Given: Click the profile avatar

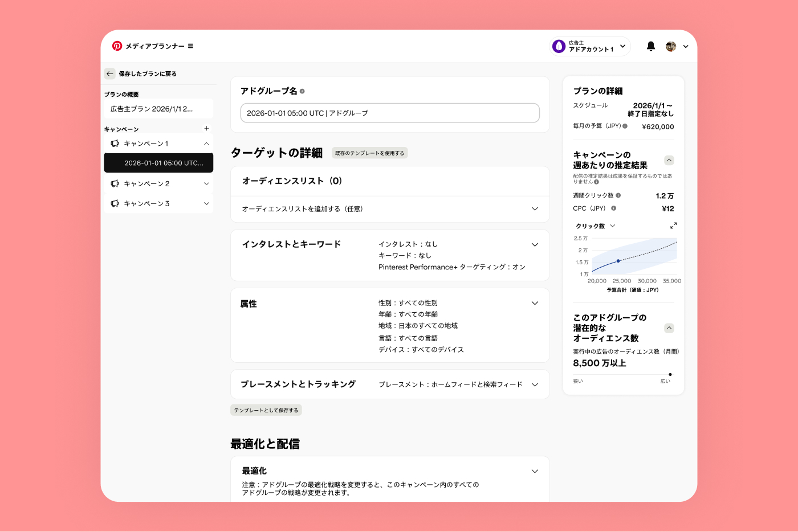Looking at the screenshot, I should tap(670, 46).
